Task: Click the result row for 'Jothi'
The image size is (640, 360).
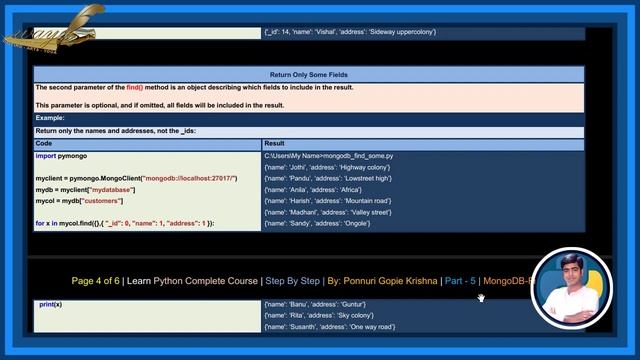Action: 327,167
